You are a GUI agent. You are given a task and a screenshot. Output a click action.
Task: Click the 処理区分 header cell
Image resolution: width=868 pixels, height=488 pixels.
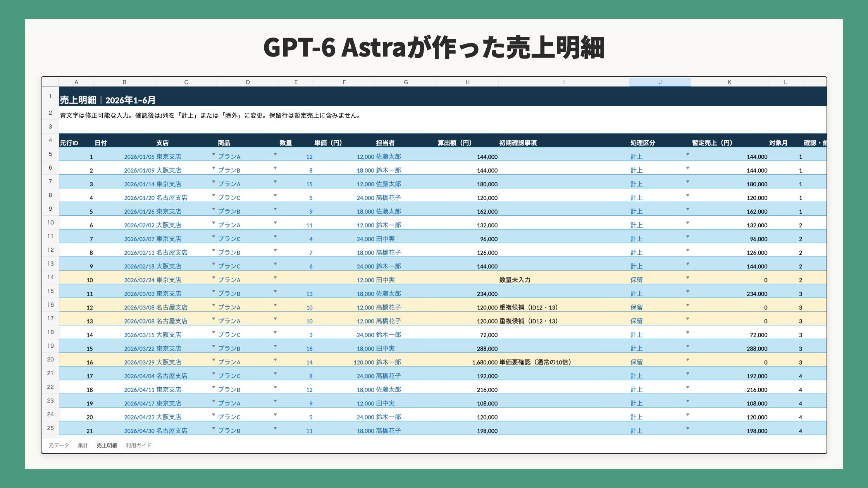click(660, 141)
